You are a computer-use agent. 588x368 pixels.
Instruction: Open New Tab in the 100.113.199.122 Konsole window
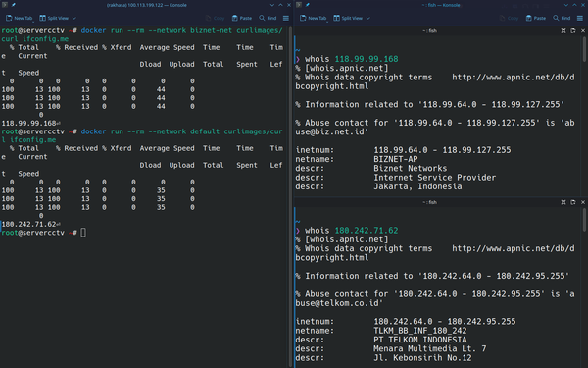point(19,18)
